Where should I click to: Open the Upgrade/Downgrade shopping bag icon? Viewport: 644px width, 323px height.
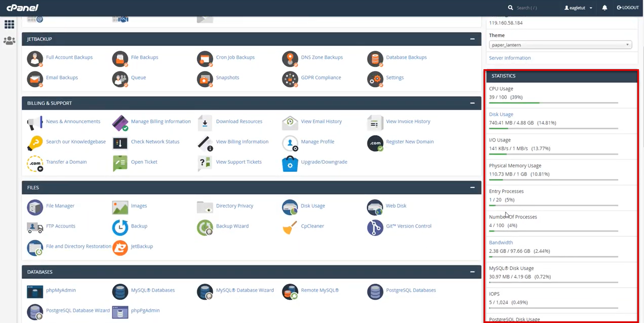290,163
